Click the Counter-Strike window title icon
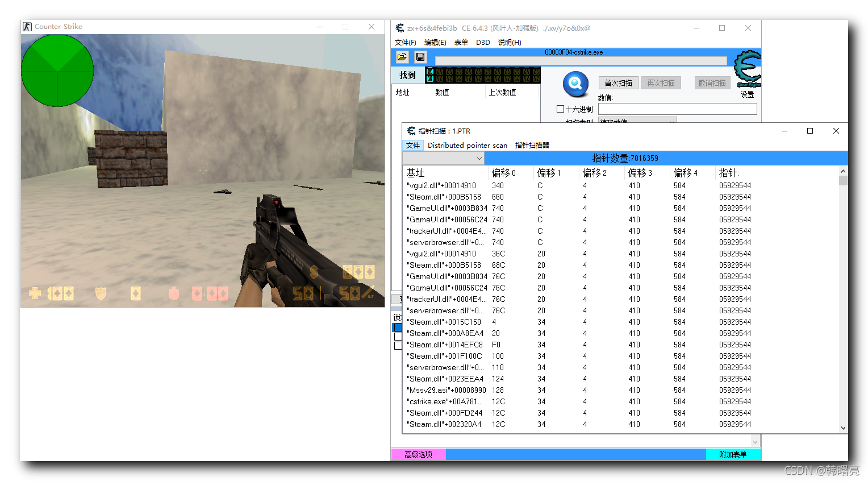The width and height of the screenshot is (868, 481). (27, 27)
